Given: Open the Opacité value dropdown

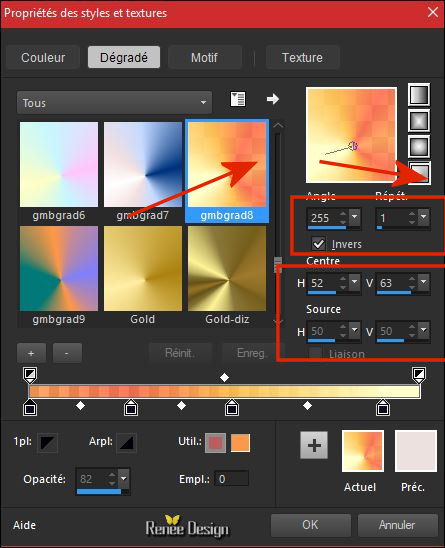Looking at the screenshot, I should pyautogui.click(x=124, y=478).
